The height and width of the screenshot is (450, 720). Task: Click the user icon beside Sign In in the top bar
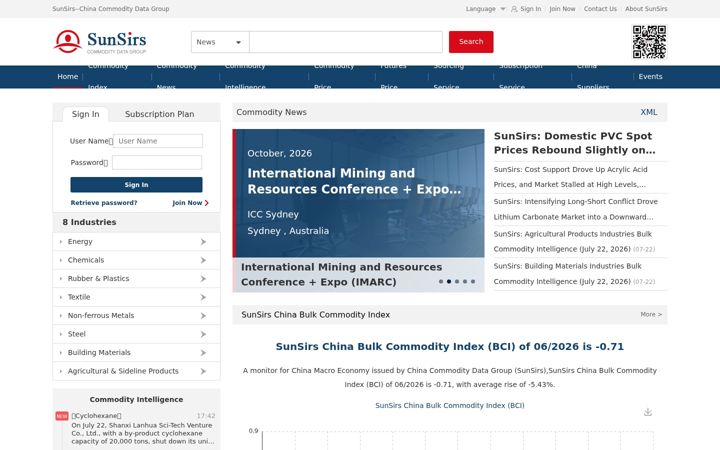(514, 9)
